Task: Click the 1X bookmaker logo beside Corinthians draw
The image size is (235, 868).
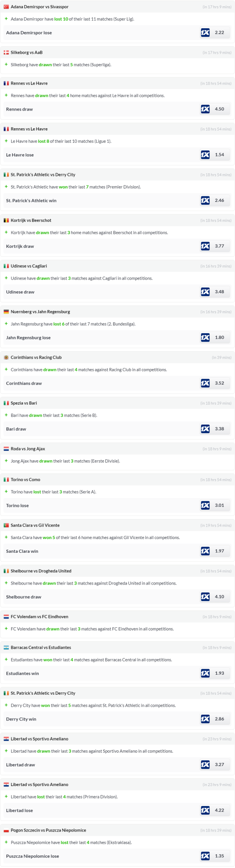Action: 205,383
